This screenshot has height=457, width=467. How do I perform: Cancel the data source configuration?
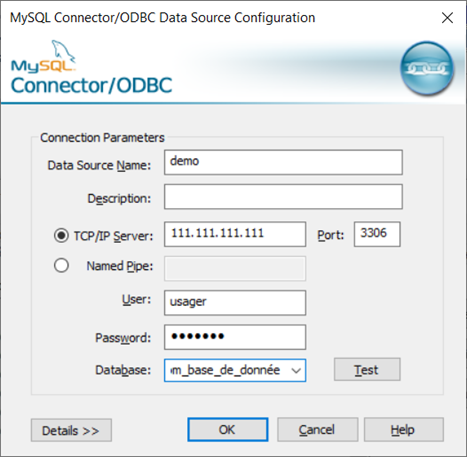317,430
